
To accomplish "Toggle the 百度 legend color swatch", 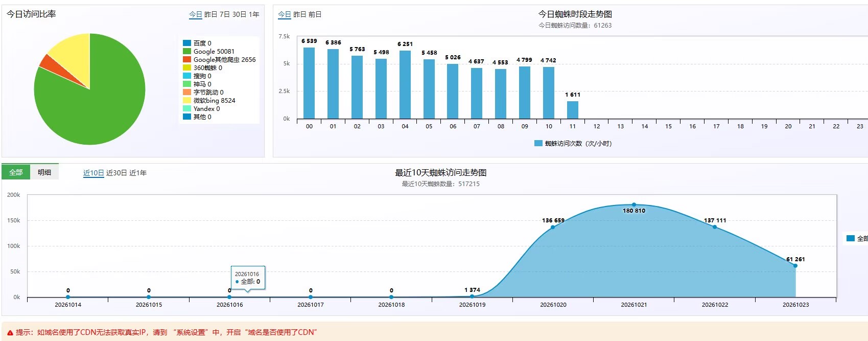I will pos(187,43).
